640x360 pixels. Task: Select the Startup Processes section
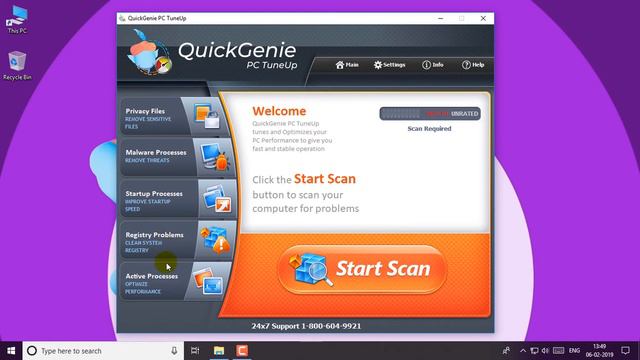point(178,198)
